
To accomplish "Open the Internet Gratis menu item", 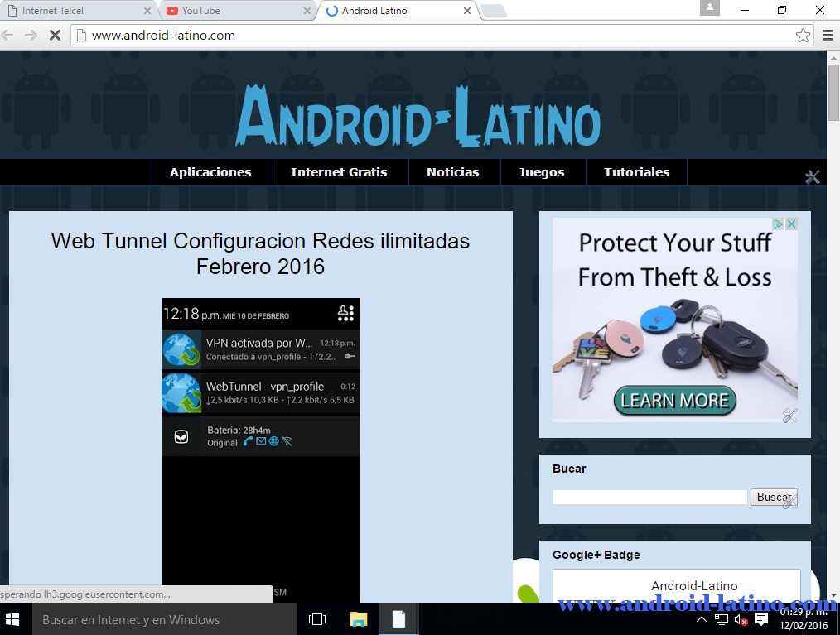I will tap(339, 172).
